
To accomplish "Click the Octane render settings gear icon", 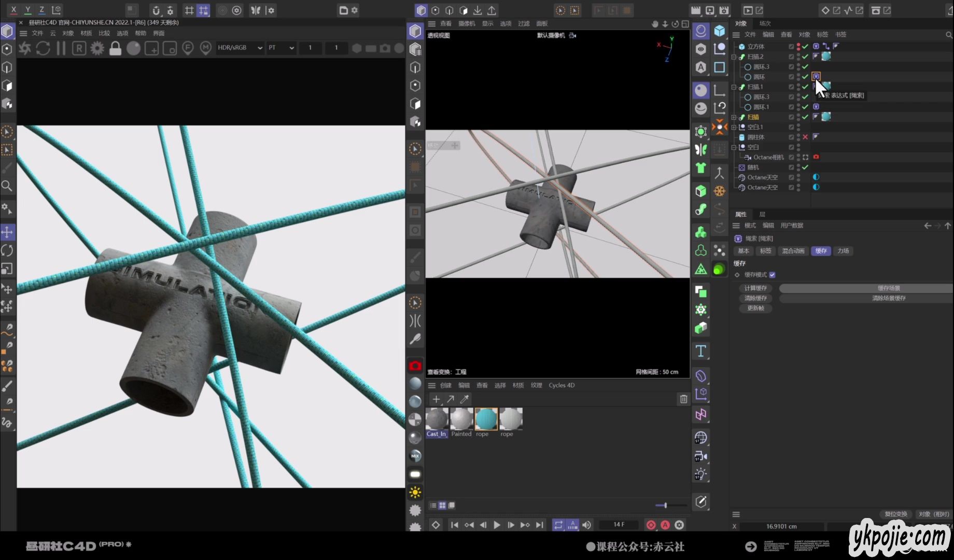I will point(97,48).
